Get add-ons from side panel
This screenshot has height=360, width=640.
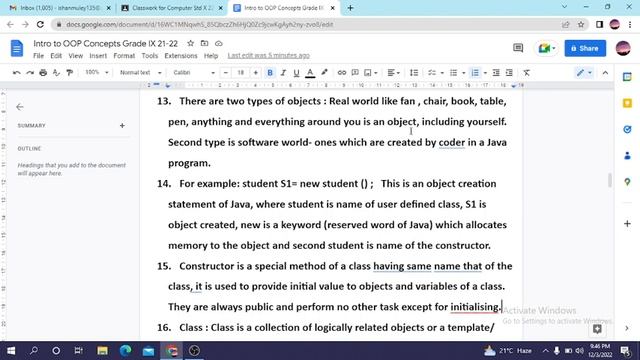pos(627,224)
